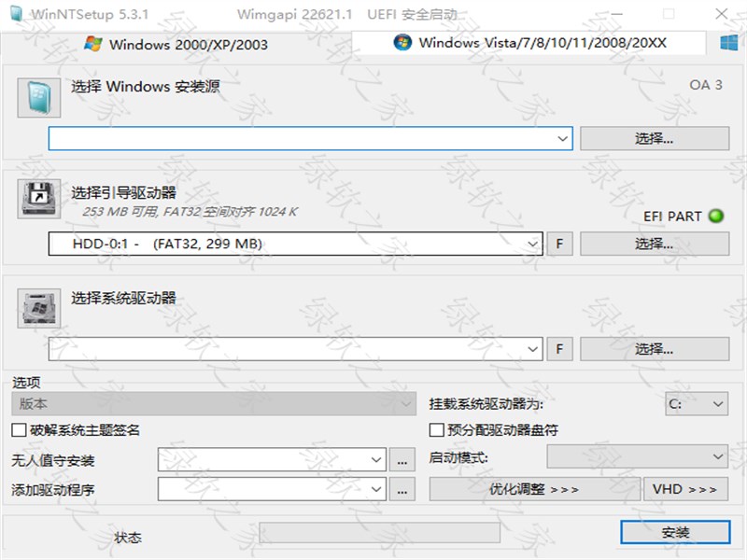Click the boot drive floppy icon

[38, 199]
